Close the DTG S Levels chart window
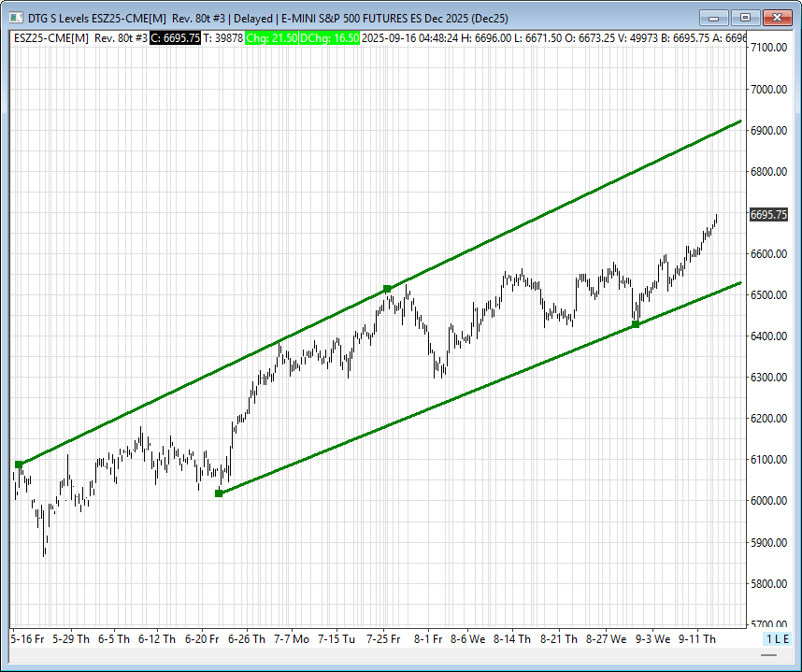 click(x=778, y=18)
